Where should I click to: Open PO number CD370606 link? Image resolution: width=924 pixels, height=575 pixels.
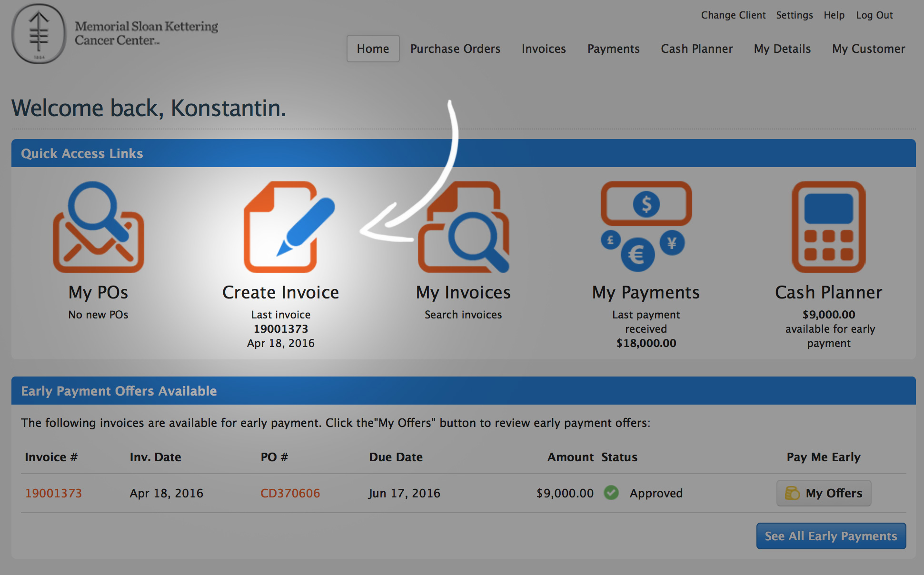click(x=290, y=493)
